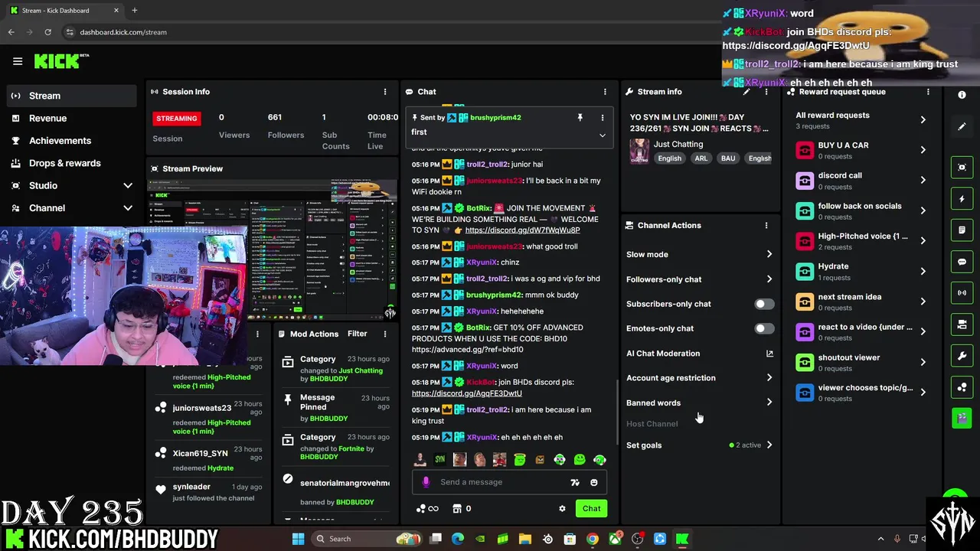Click the browser address bar
Screen dimensions: 980x551
point(390,32)
